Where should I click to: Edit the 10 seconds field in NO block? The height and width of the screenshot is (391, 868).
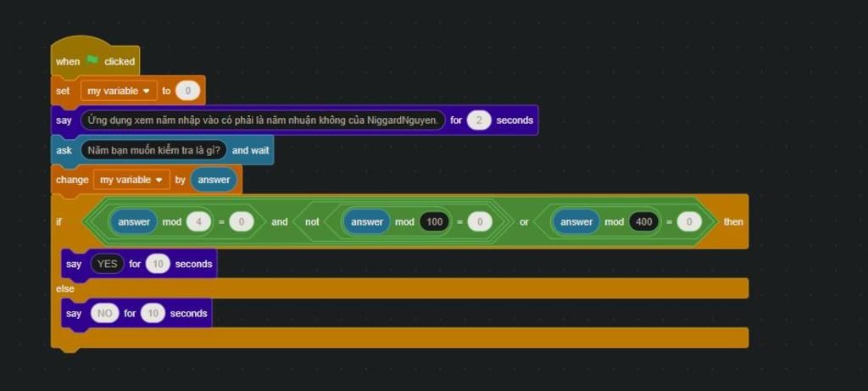coord(153,314)
